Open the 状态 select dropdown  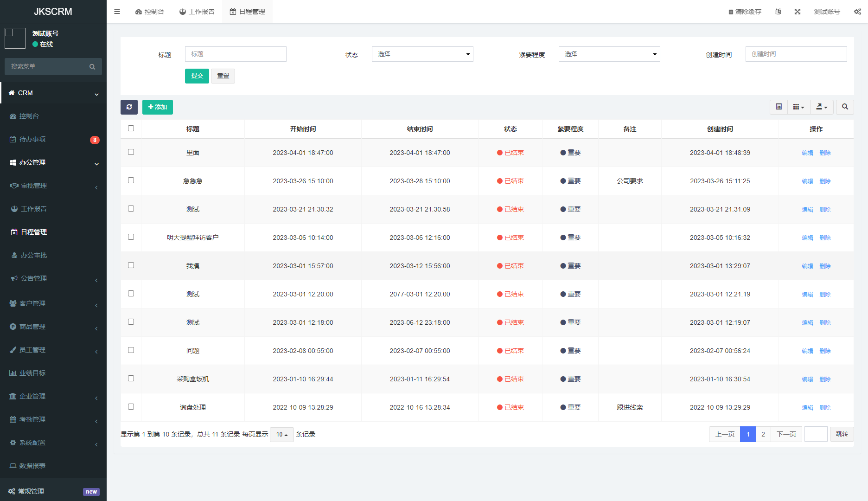tap(422, 54)
